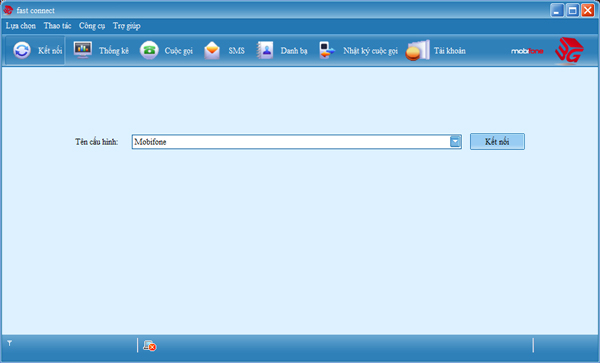Click the red 3G logo
The image size is (600, 363).
pos(569,50)
